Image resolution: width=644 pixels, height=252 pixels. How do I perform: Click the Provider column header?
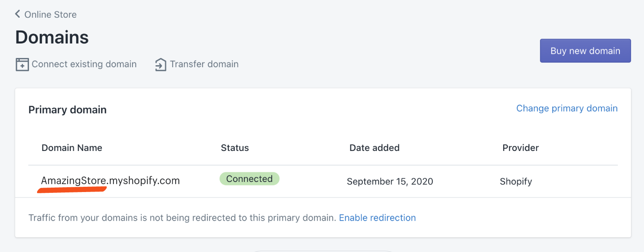[x=520, y=148]
